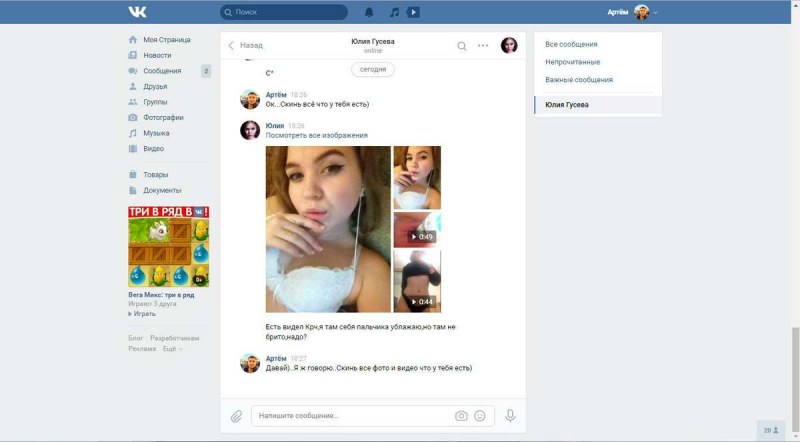The height and width of the screenshot is (442, 800).
Task: Click the search icon in the chat header
Action: point(461,45)
